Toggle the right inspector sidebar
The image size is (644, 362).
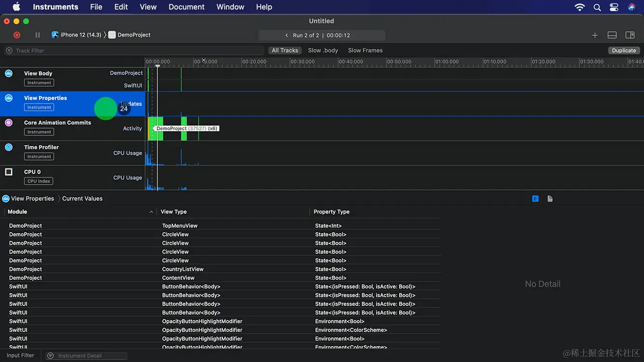(630, 35)
